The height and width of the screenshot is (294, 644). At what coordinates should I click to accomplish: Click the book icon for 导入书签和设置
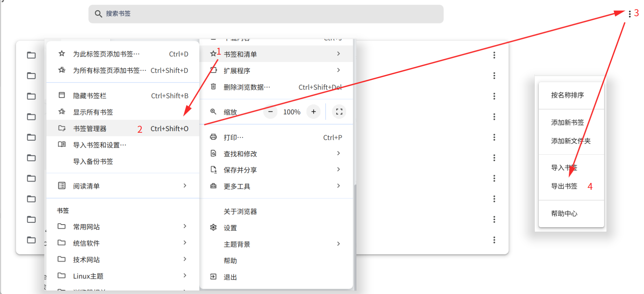62,144
